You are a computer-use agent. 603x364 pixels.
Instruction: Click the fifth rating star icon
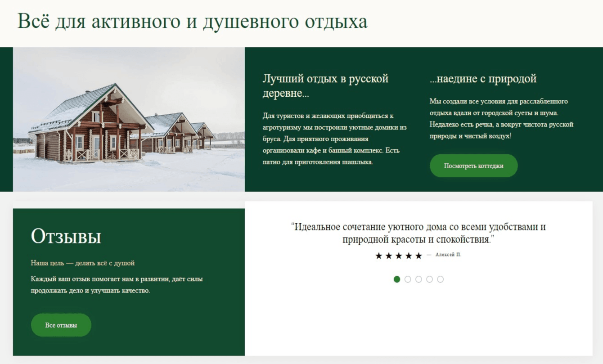[418, 256]
